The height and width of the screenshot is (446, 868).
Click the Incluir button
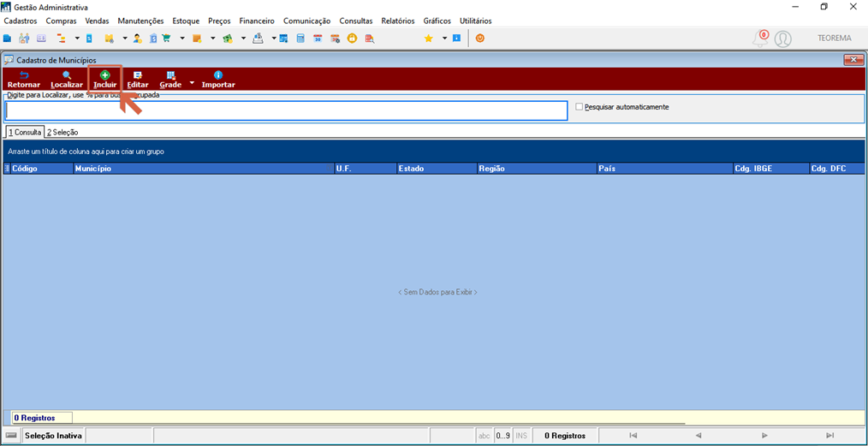tap(104, 80)
